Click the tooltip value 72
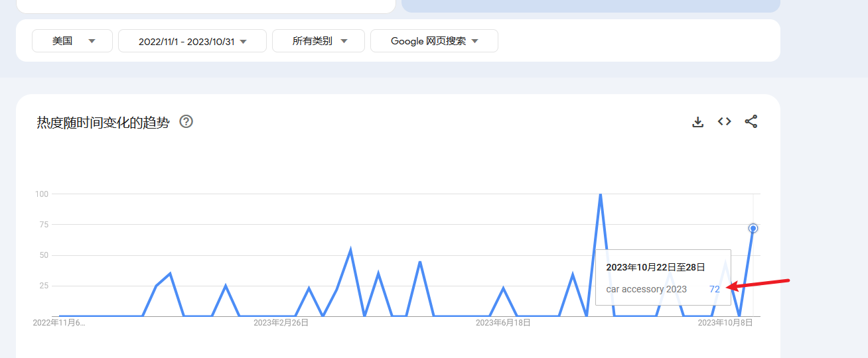Viewport: 868px width, 358px height. coord(715,289)
